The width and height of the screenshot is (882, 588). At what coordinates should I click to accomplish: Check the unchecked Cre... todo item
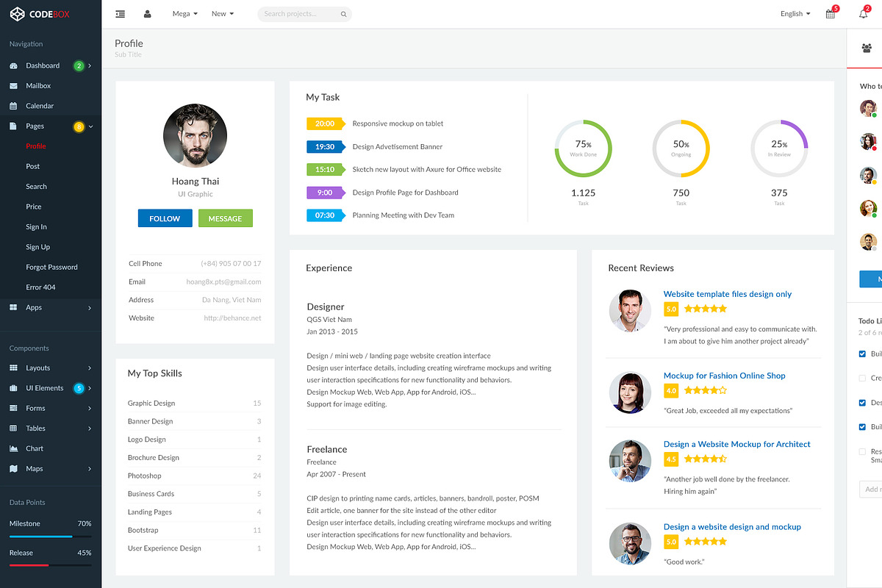[x=861, y=378]
